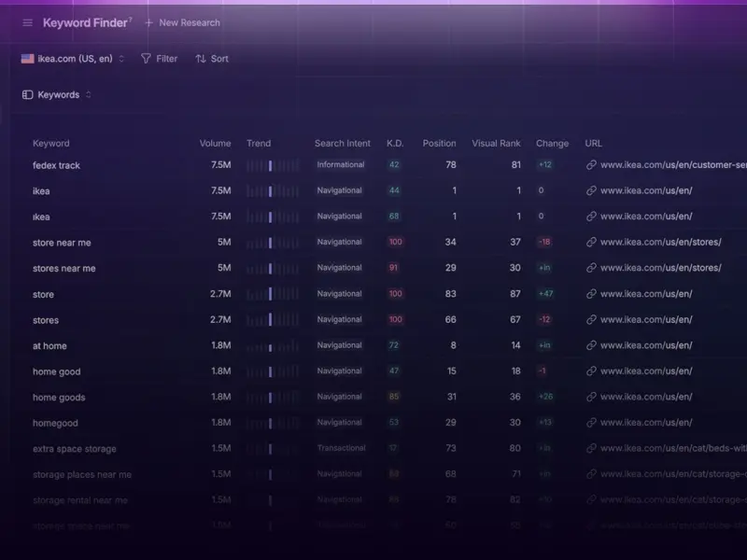Select the 'store near me' keyword
This screenshot has width=747, height=560.
coord(62,243)
